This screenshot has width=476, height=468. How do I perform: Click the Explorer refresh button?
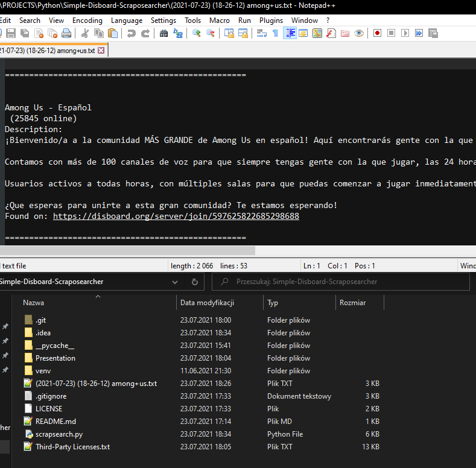(x=195, y=282)
